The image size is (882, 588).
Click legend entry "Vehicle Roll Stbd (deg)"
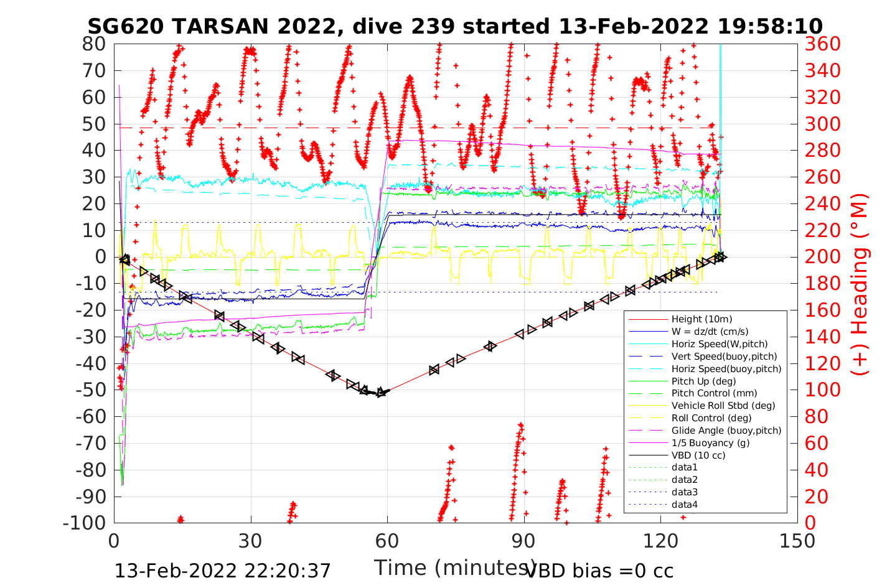coord(723,406)
